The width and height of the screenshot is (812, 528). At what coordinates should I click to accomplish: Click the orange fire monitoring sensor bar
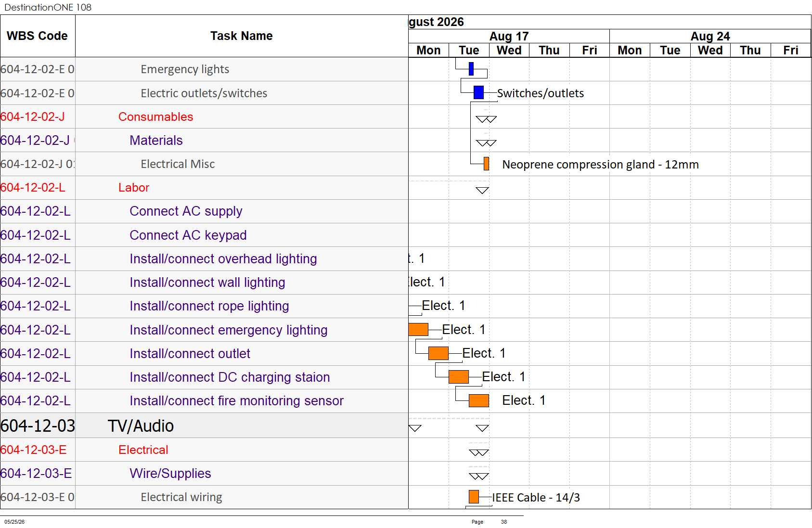[x=479, y=400]
